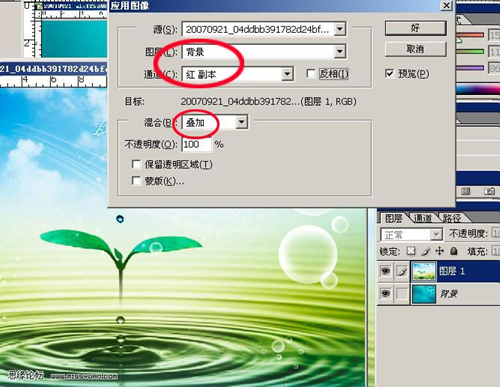Image resolution: width=500 pixels, height=387 pixels.
Task: Click the camera snapshot icon above Layers panel
Action: click(489, 191)
